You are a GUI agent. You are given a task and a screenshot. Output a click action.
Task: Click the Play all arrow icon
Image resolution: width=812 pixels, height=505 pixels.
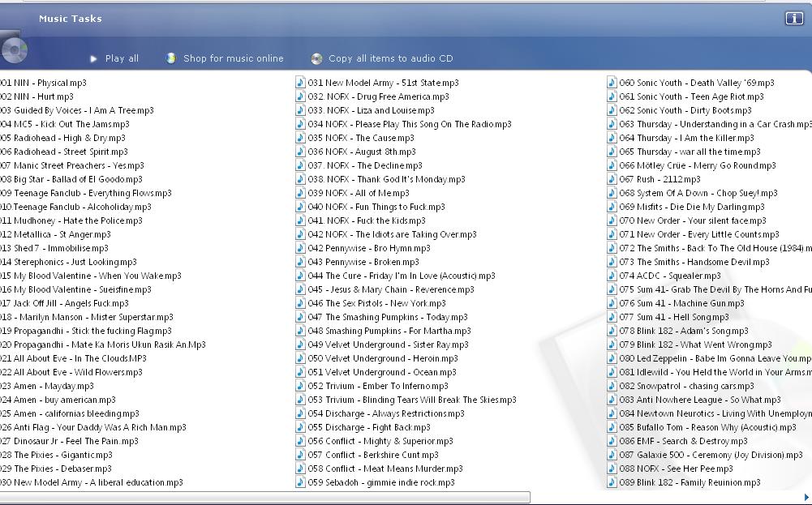(x=94, y=58)
